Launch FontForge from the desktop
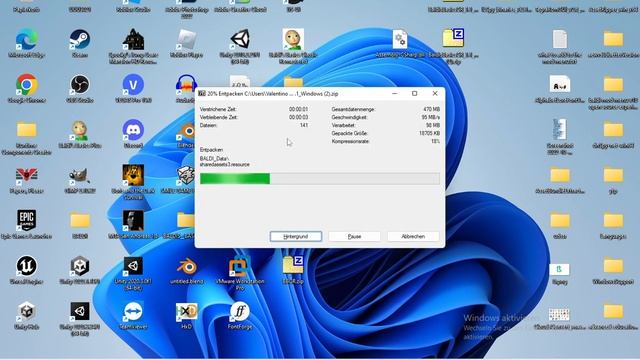The image size is (640, 360). click(240, 311)
